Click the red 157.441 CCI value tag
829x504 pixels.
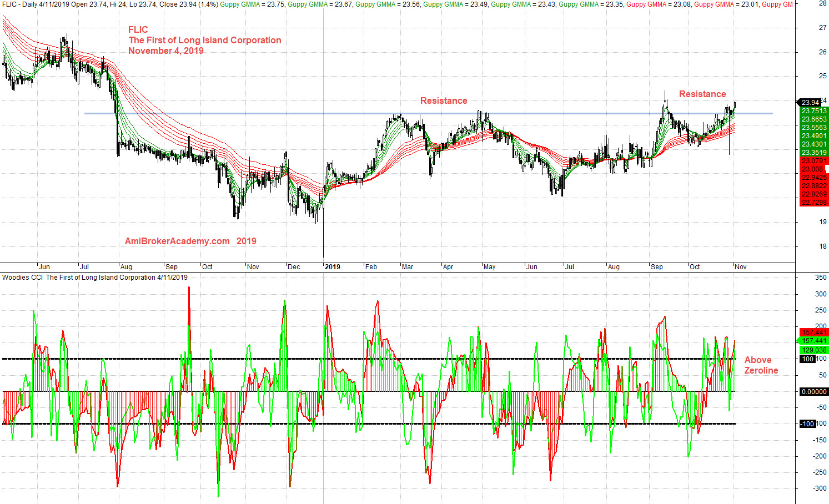(814, 332)
